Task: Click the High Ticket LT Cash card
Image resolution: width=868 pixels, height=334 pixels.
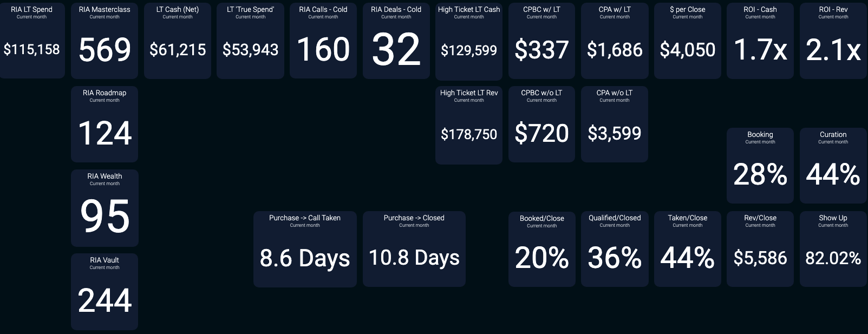Action: point(469,41)
